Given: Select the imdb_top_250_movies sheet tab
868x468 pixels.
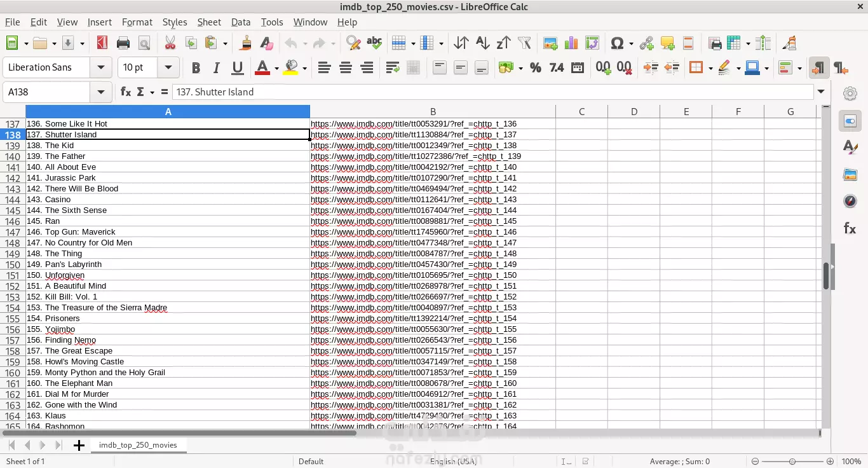Looking at the screenshot, I should click(x=138, y=445).
